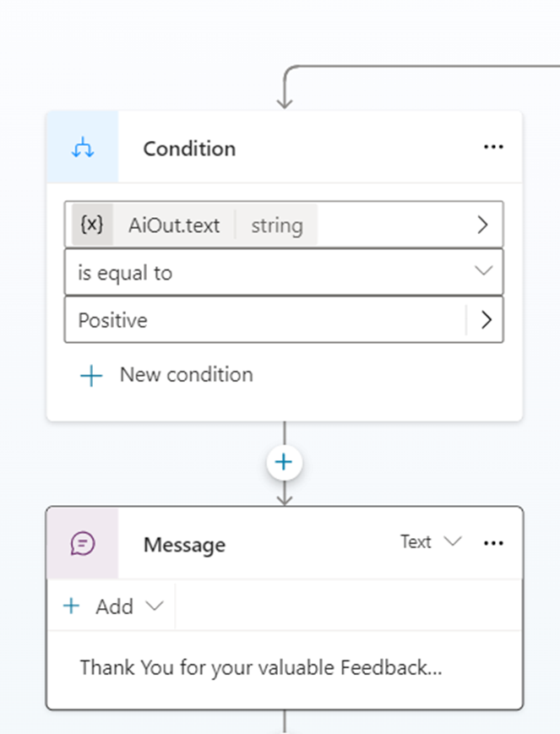Open the Text type dropdown in Message
Viewport: 560px width, 734px height.
tap(431, 542)
